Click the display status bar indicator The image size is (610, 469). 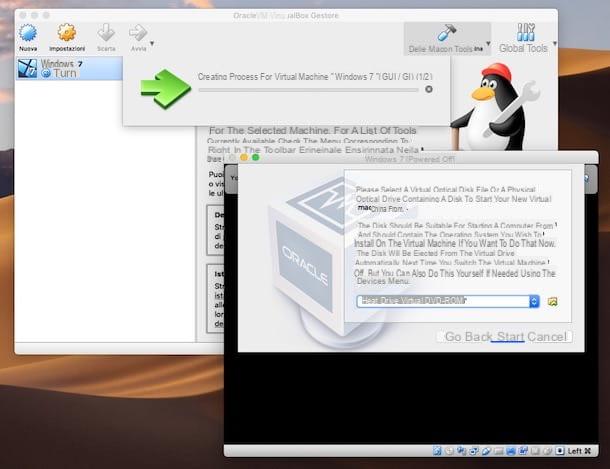(511, 451)
